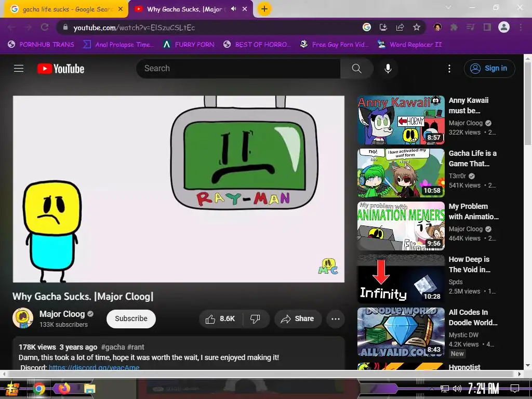This screenshot has width=532, height=399.
Task: Open the volume control in system tray
Action: 457,389
